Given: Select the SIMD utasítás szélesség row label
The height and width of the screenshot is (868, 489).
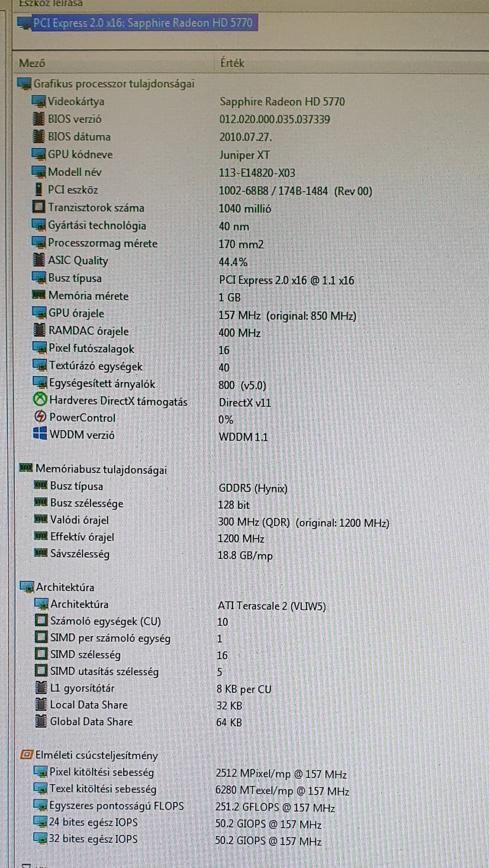Looking at the screenshot, I should click(104, 671).
